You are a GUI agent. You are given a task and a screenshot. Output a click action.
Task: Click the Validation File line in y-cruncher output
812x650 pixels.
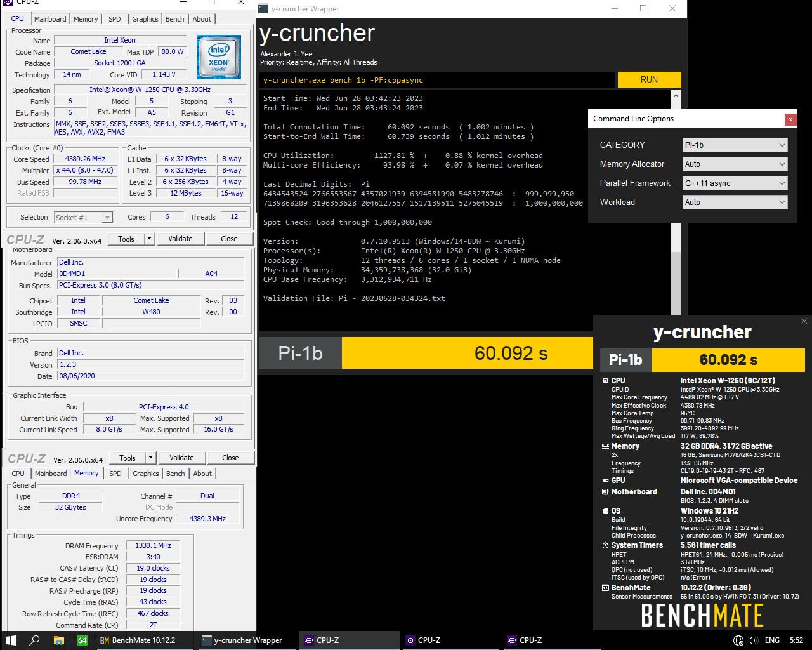click(354, 298)
